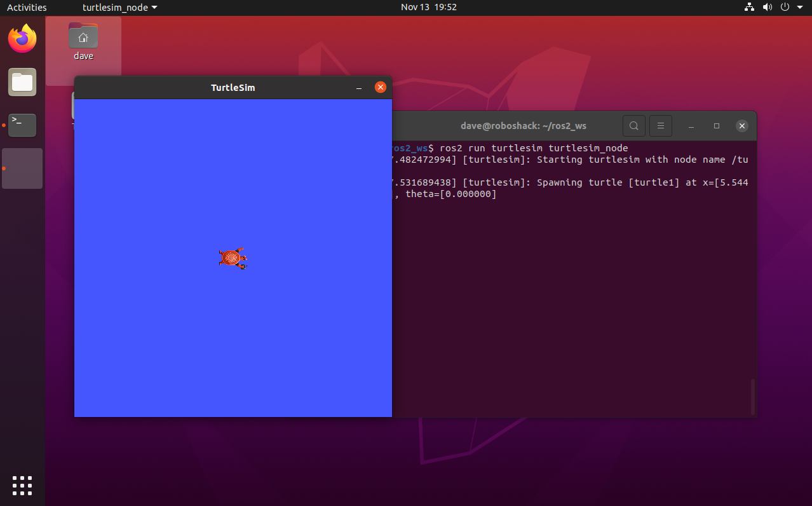The width and height of the screenshot is (812, 506).
Task: Close the TurtleSim window
Action: coord(381,87)
